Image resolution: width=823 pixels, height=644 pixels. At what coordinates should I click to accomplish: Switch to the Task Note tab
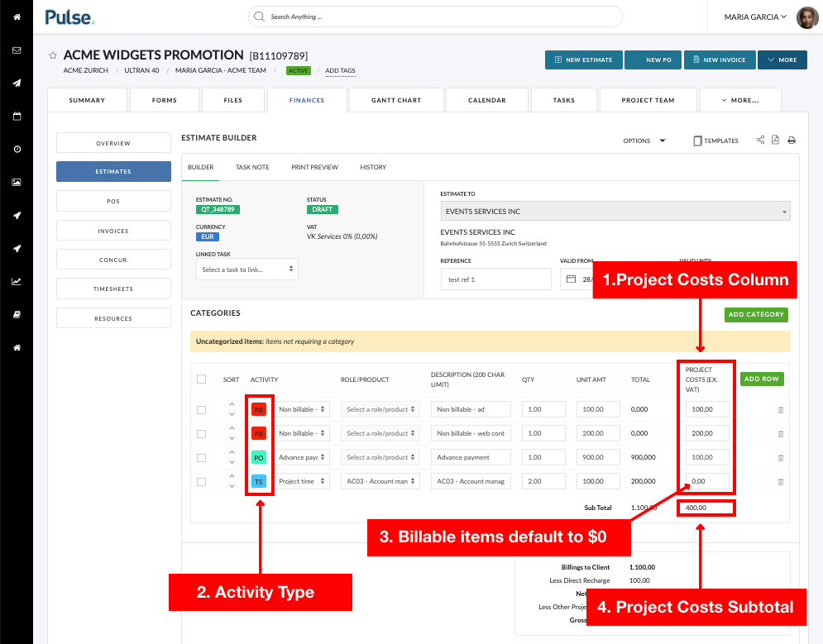252,167
